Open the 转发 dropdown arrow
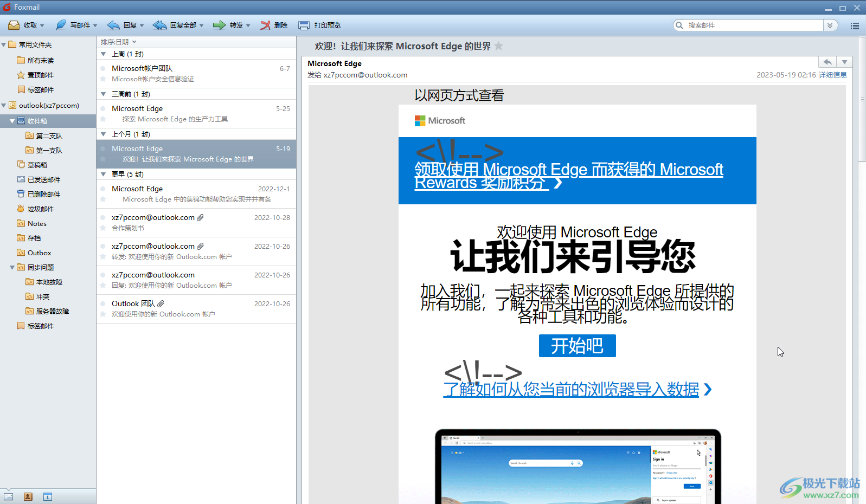866x504 pixels. point(248,25)
